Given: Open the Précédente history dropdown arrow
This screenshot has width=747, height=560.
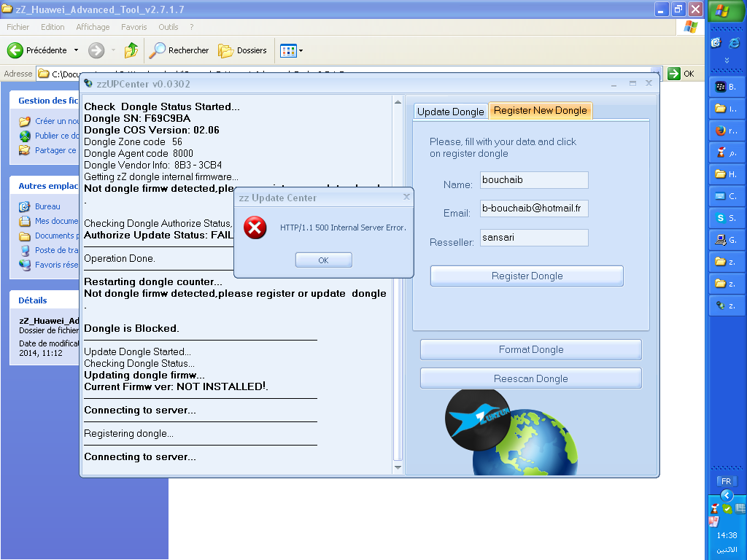Looking at the screenshot, I should 76,50.
